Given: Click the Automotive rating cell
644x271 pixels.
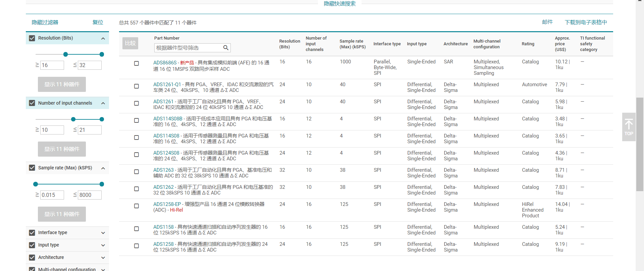Looking at the screenshot, I should click(534, 85).
